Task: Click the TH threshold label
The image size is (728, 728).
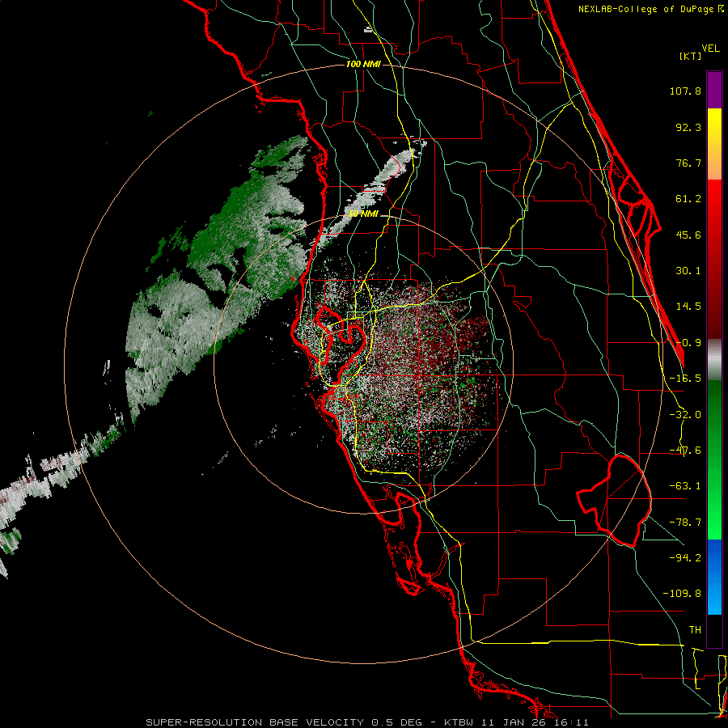Action: coord(695,630)
